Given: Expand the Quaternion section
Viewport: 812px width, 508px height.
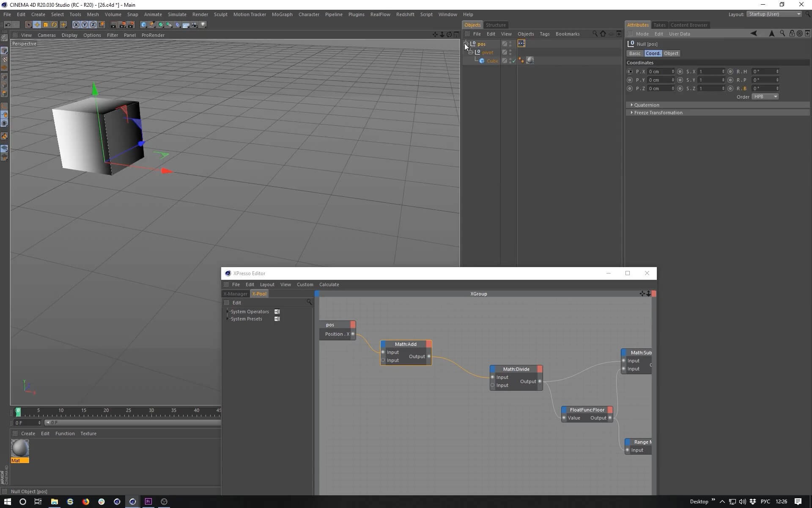Looking at the screenshot, I should pos(646,105).
